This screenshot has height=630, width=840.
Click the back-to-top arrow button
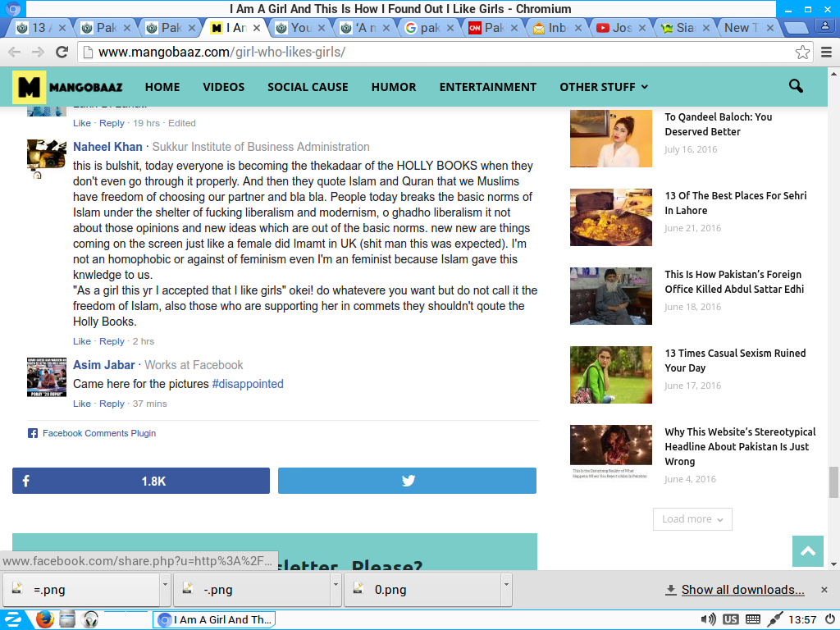pos(808,550)
